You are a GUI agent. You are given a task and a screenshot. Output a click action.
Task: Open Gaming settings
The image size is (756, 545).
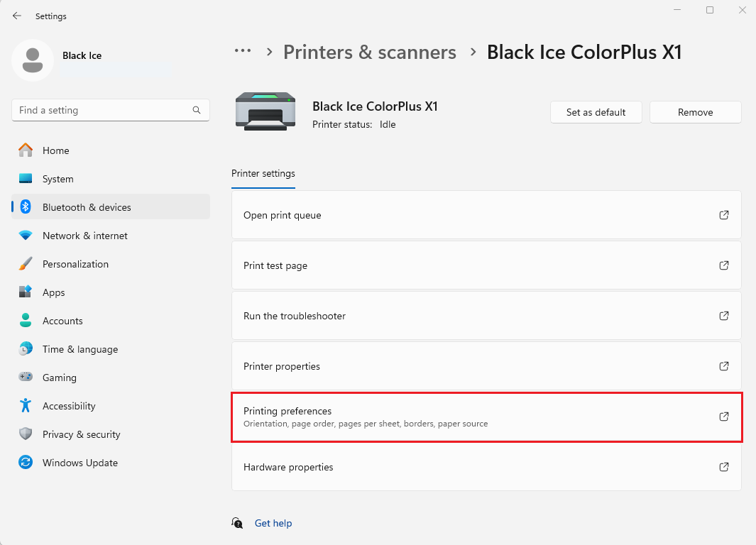click(x=59, y=378)
